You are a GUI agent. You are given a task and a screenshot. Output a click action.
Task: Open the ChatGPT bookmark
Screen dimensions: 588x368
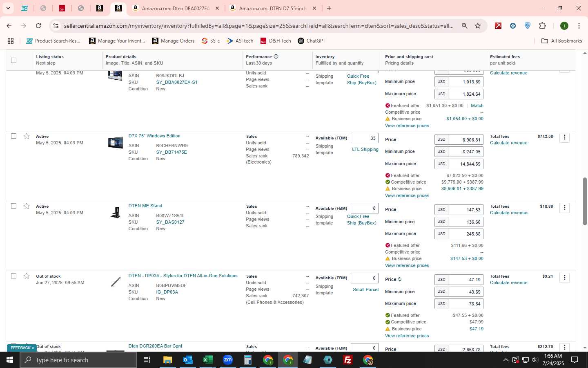point(312,41)
